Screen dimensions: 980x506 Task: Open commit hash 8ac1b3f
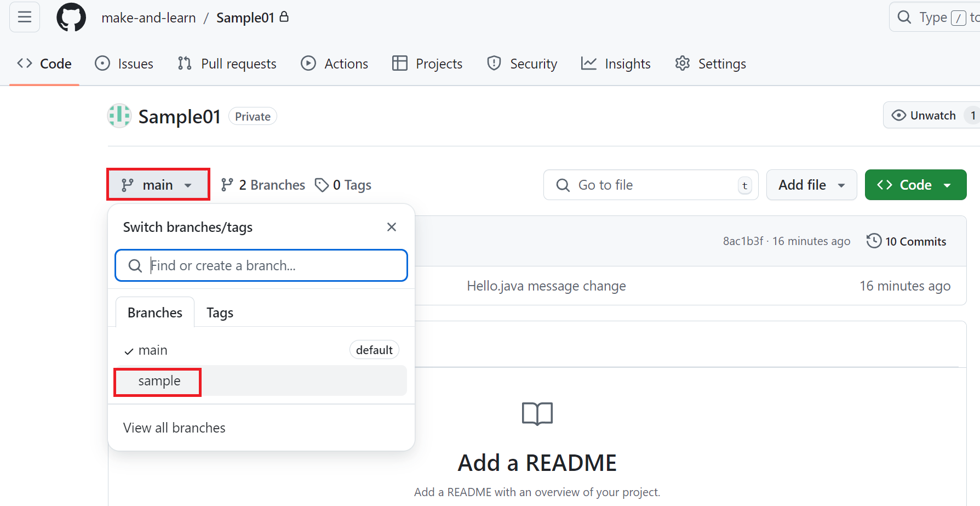(x=743, y=241)
